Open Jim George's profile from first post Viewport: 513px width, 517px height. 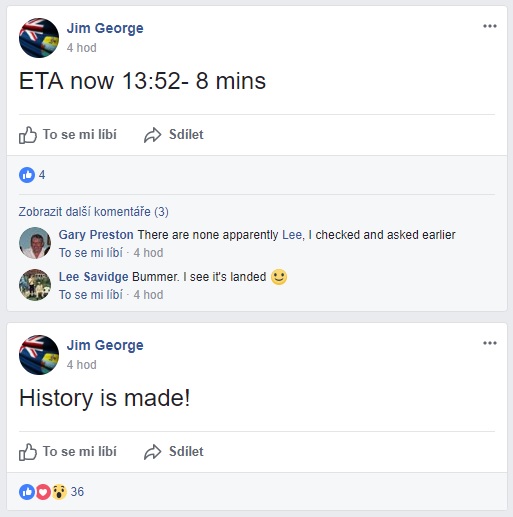(105, 28)
